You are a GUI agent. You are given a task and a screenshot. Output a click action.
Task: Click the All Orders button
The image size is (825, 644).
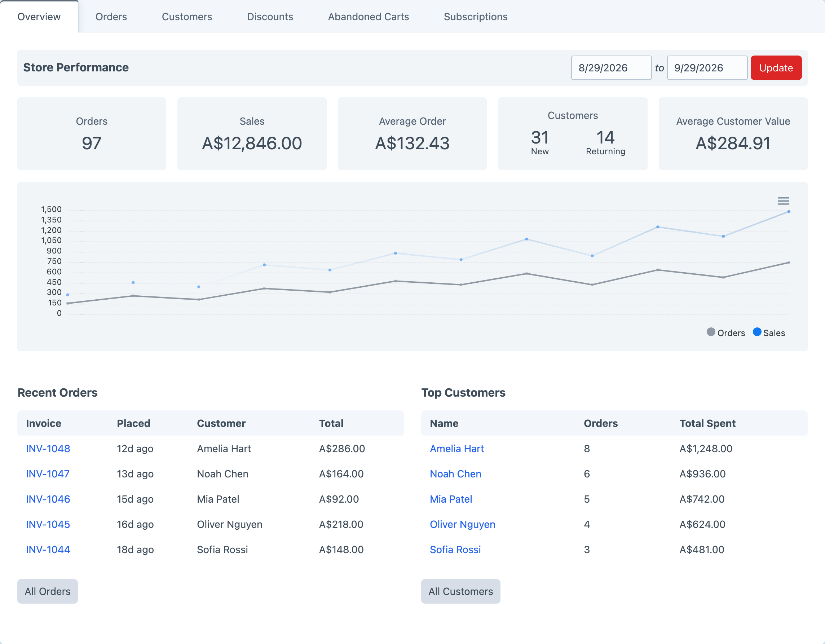[x=48, y=591]
